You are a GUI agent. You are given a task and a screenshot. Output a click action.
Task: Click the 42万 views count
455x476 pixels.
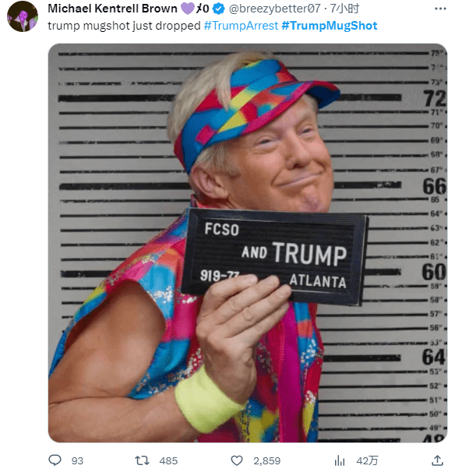point(367,461)
